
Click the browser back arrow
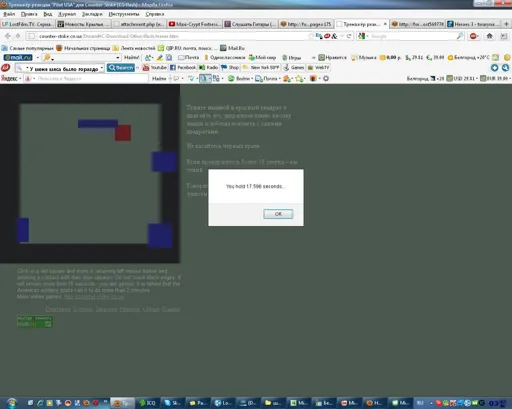(x=8, y=36)
